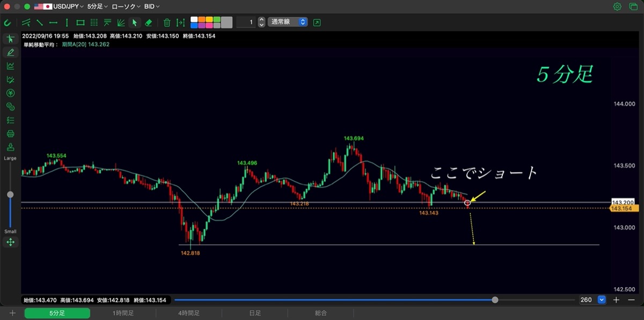This screenshot has width=644, height=320.
Task: Toggle the arrow pointer selection tool
Action: point(135,23)
